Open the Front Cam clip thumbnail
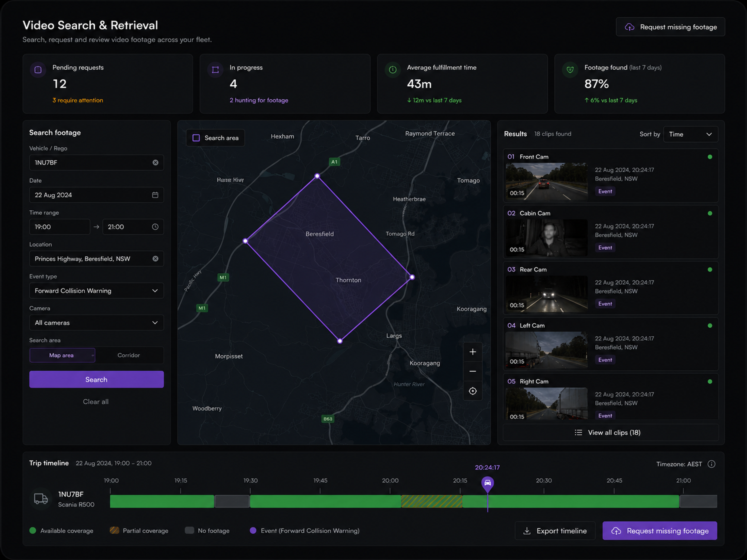This screenshot has width=747, height=560. pos(546,181)
